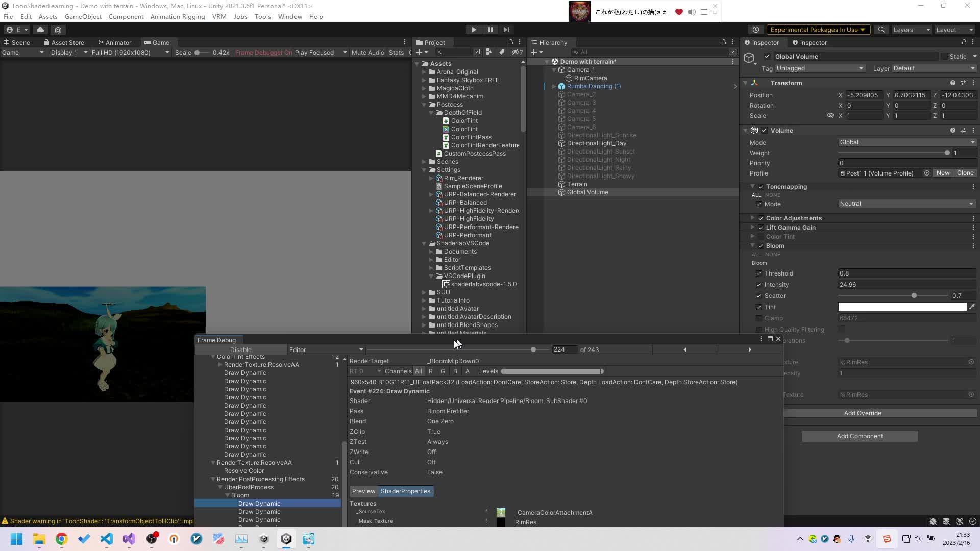Open Visual Studio Code from the taskbar
This screenshot has height=551, width=980.
tap(106, 539)
